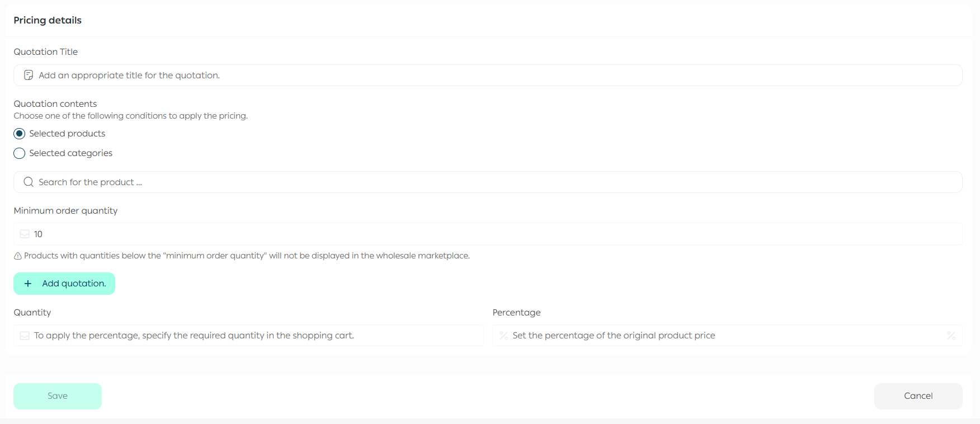Click the Percentage input field

point(722,336)
